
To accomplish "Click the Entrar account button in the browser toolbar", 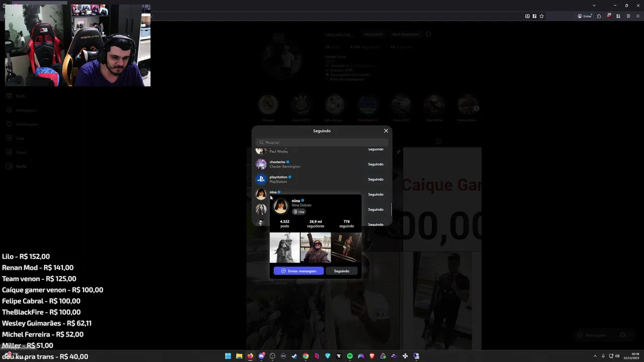I will (x=585, y=16).
